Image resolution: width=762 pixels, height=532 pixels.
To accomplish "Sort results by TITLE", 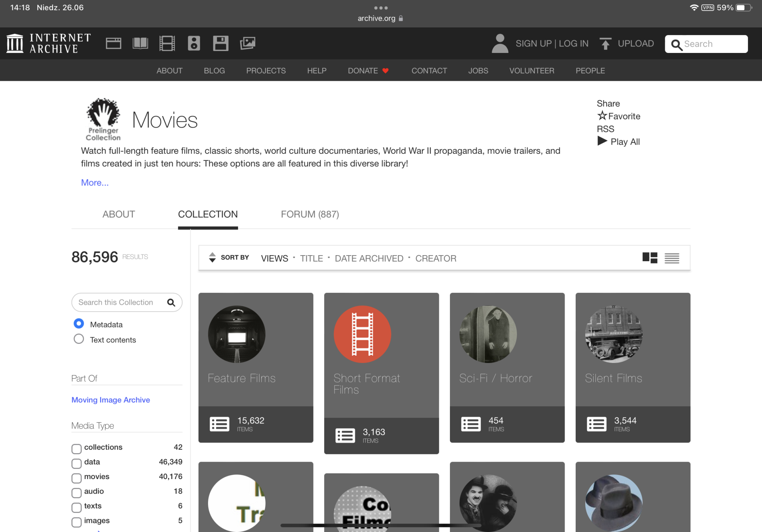I will [311, 259].
